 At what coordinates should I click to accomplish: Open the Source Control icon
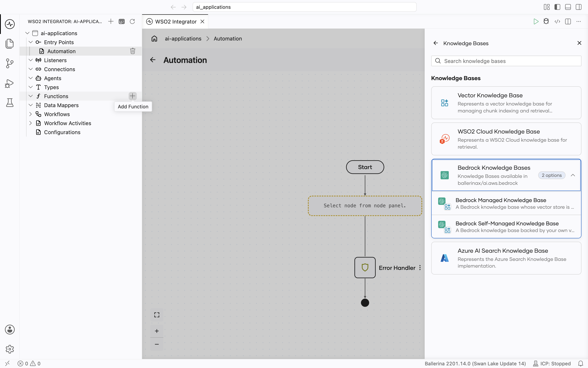point(10,63)
